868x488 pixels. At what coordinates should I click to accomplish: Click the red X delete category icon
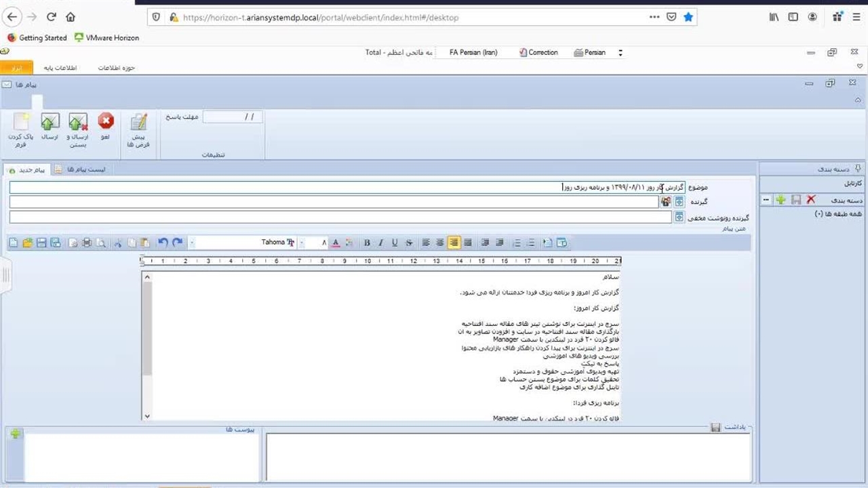point(810,200)
